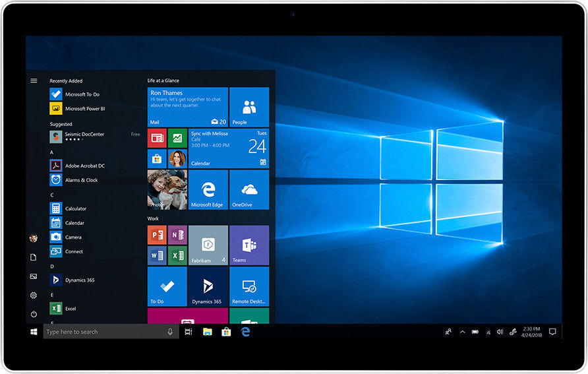
Task: Open the contact portrait tile
Action: click(x=177, y=159)
